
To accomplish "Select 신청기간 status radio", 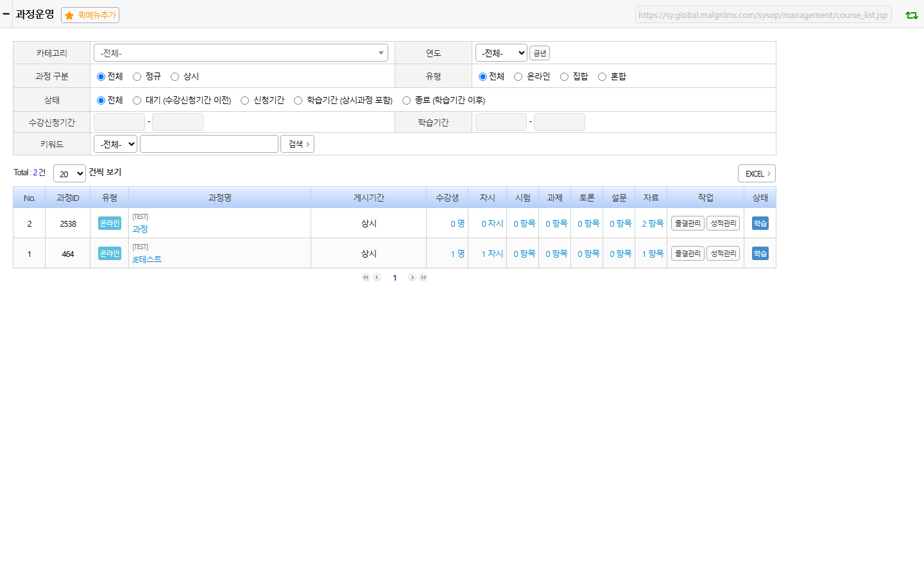I will pyautogui.click(x=244, y=100).
